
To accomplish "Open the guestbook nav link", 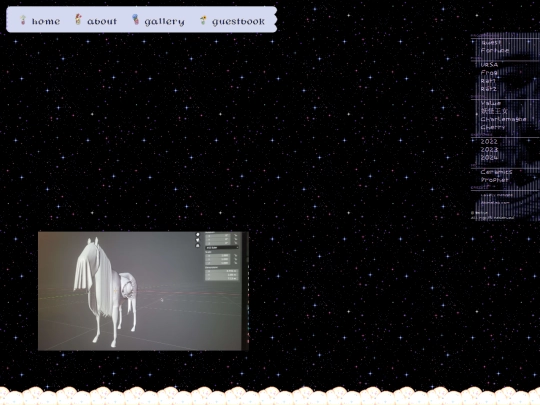I will click(x=238, y=22).
